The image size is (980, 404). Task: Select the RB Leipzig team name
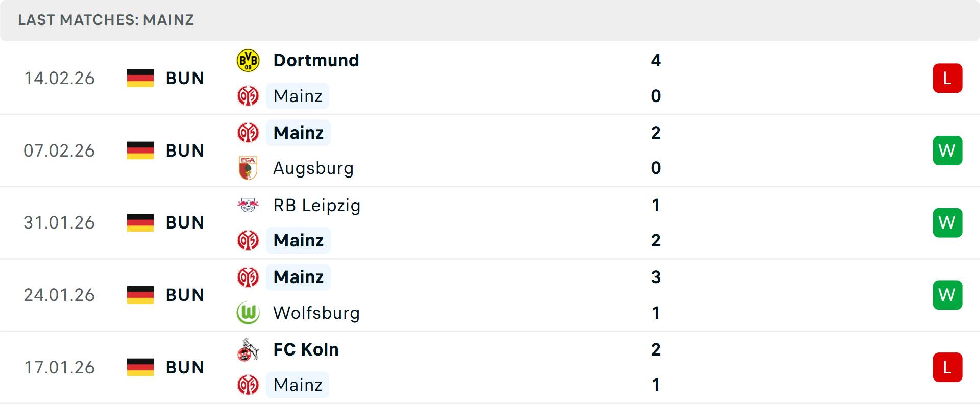[316, 205]
